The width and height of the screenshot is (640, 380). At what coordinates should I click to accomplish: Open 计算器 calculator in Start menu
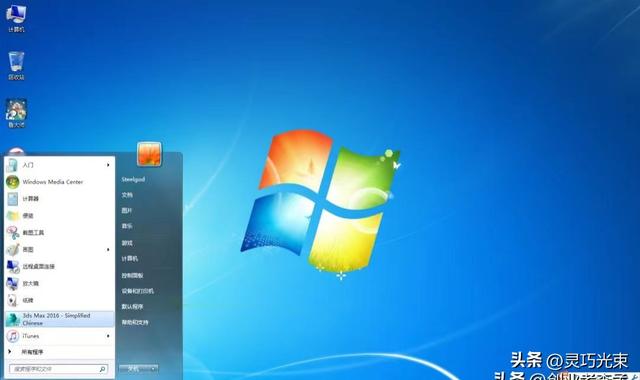tap(59, 199)
